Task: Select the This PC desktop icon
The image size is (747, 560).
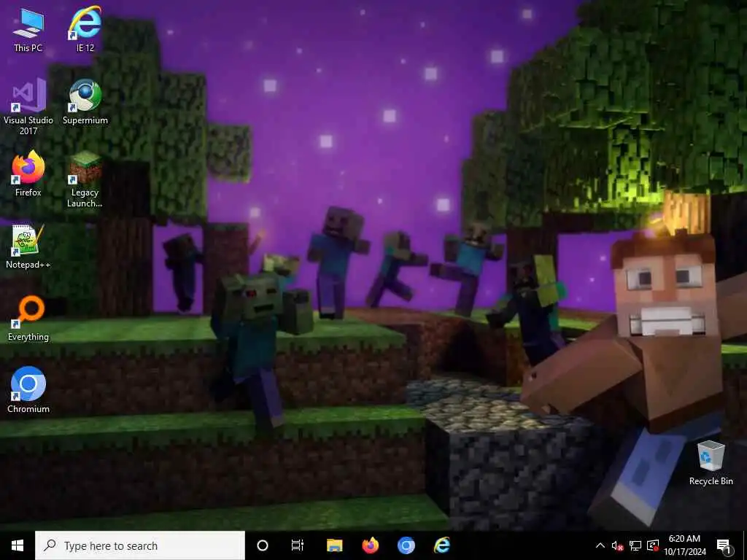Action: pyautogui.click(x=28, y=30)
